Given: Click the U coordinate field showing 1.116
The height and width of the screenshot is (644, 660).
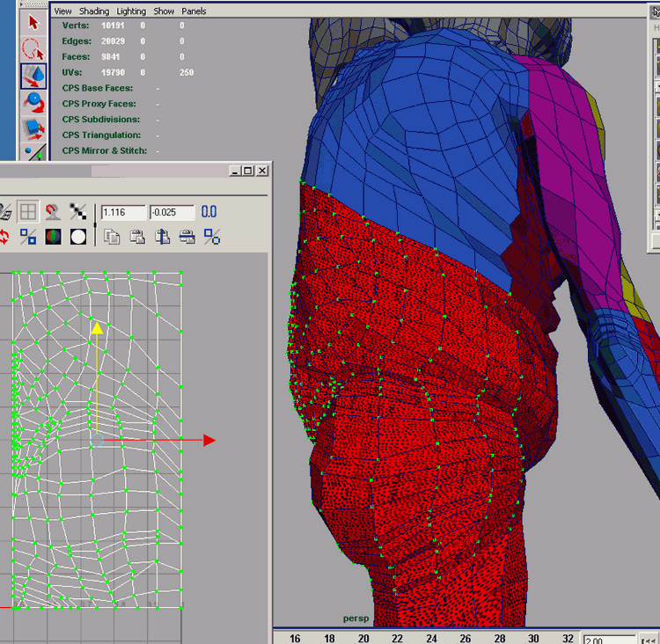Looking at the screenshot, I should click(x=122, y=212).
